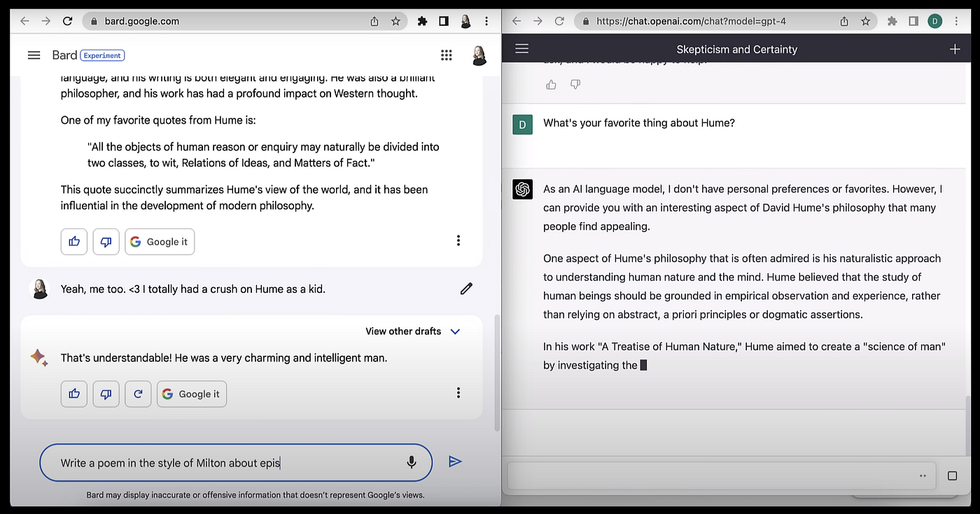Click the Experiment badge next to Bard
This screenshot has height=514, width=980.
click(103, 55)
